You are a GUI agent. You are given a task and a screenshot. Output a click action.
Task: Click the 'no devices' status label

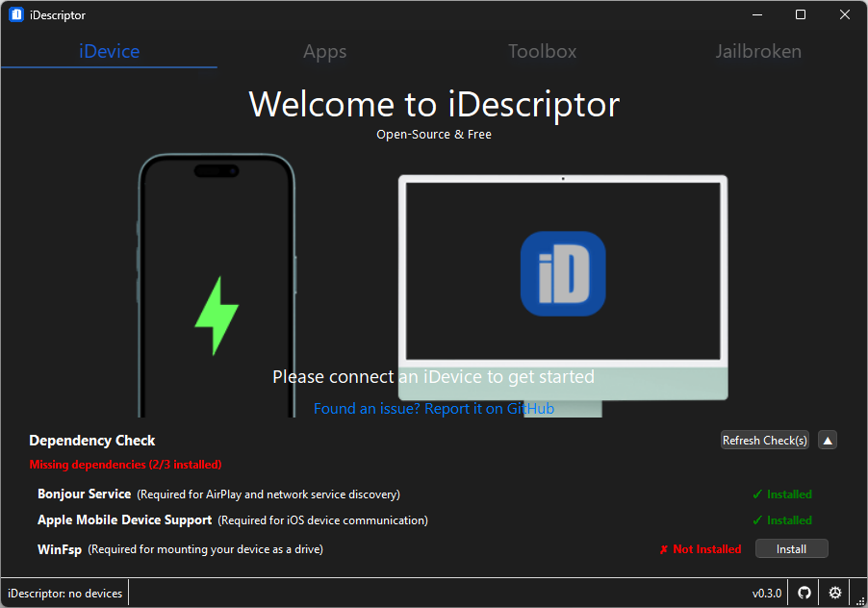pos(65,594)
